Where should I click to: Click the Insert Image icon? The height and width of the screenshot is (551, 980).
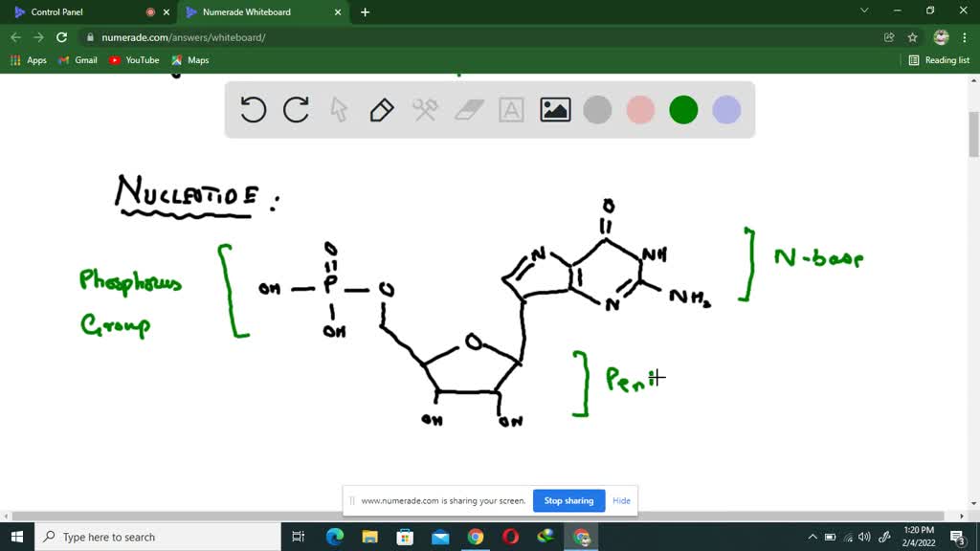(x=554, y=110)
